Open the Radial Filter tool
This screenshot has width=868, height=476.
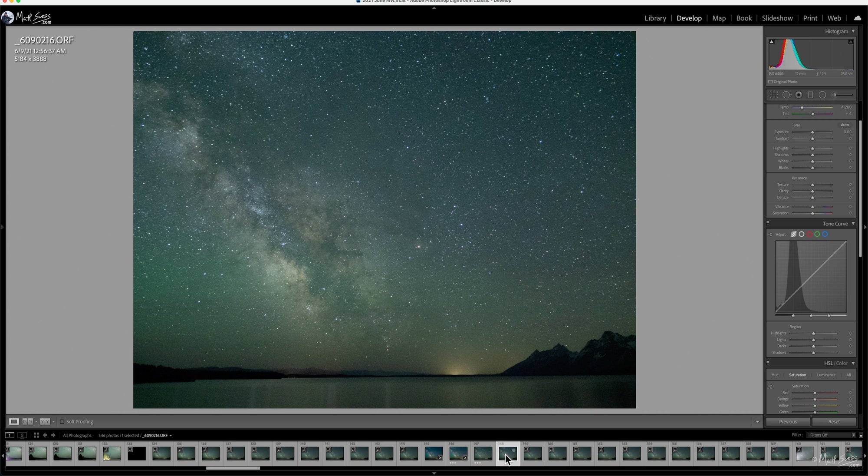tap(822, 95)
